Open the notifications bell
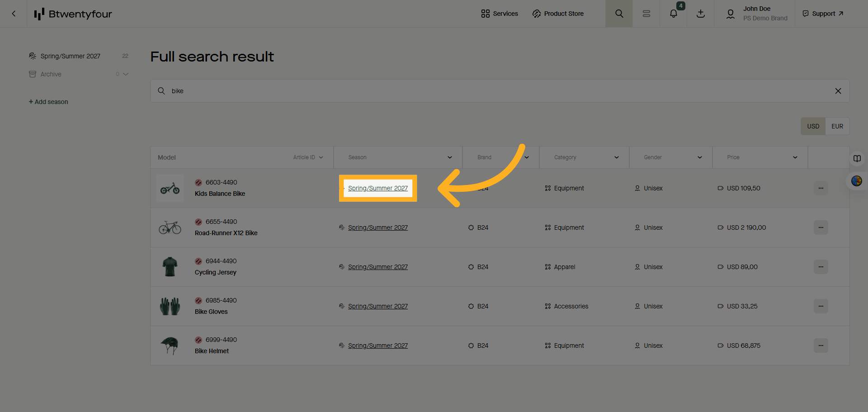This screenshot has width=868, height=412. [x=673, y=14]
